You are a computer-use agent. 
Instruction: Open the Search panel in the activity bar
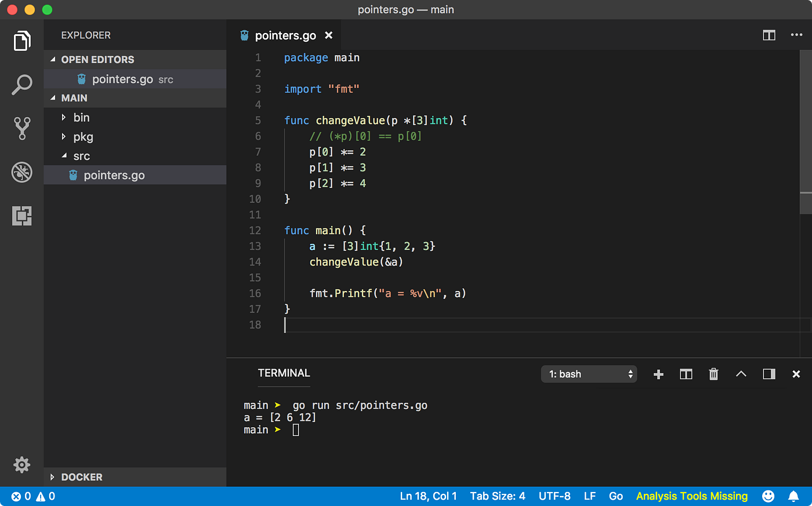[x=21, y=85]
